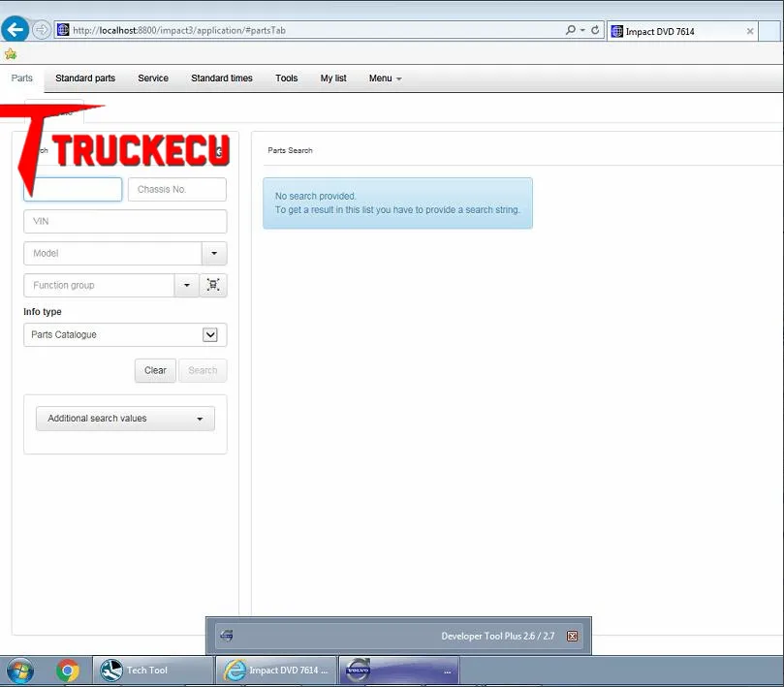Expand Additional search values dropdown
Image resolution: width=784 pixels, height=687 pixels.
click(x=125, y=419)
